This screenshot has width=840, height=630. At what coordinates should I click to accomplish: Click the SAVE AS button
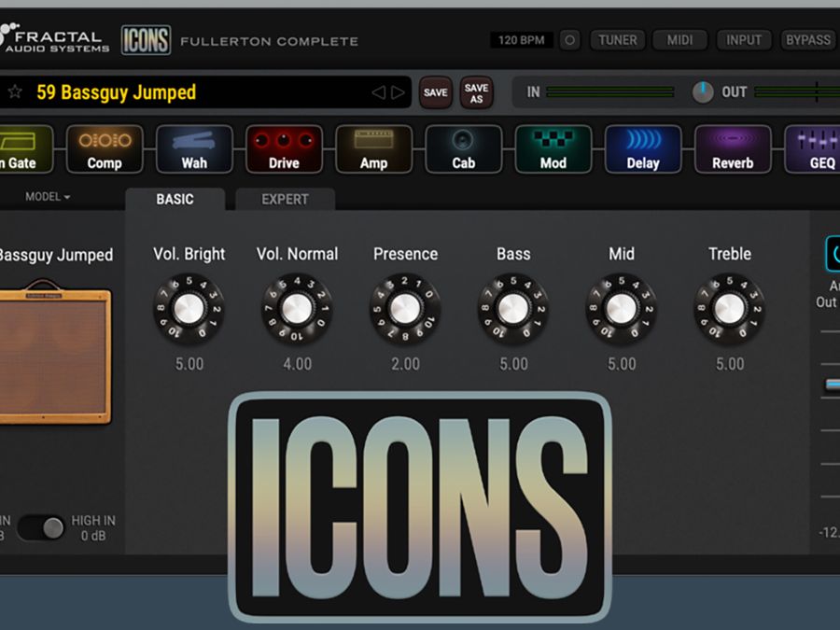pyautogui.click(x=476, y=92)
